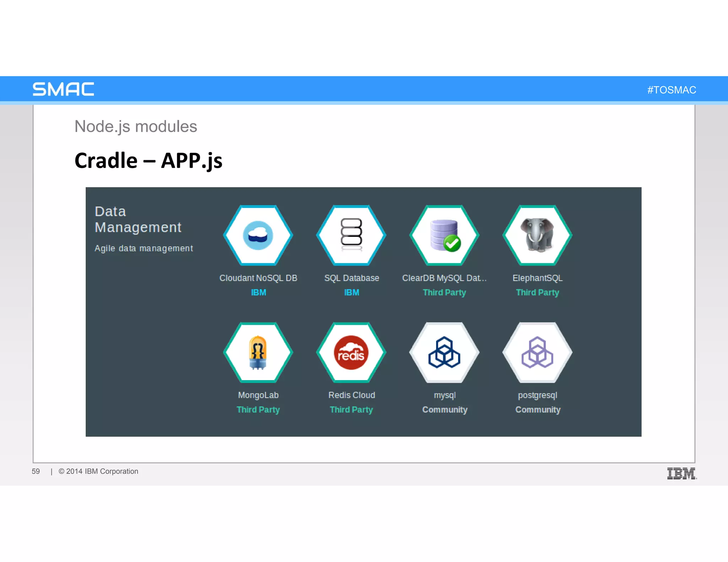Select the MongoLab service hexagon icon
728x562 pixels.
(x=258, y=352)
